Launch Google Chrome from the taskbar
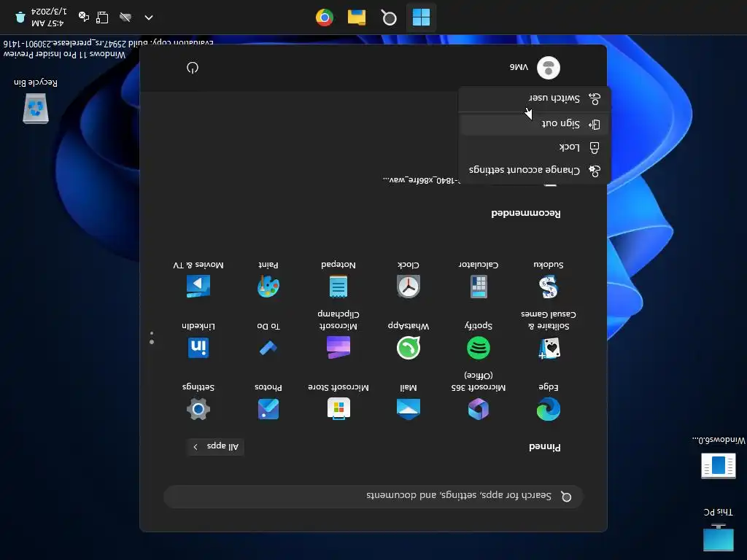 click(x=325, y=17)
